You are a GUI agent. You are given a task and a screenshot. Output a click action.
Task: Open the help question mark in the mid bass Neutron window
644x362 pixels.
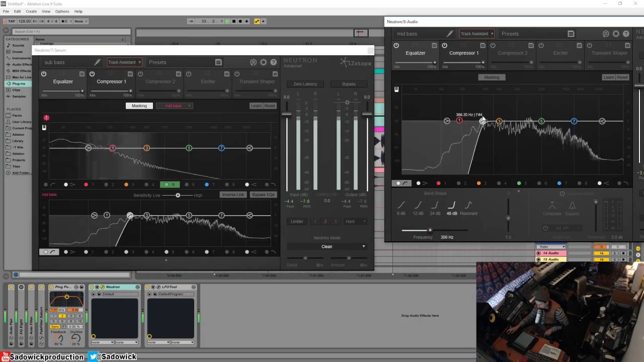coord(626,34)
